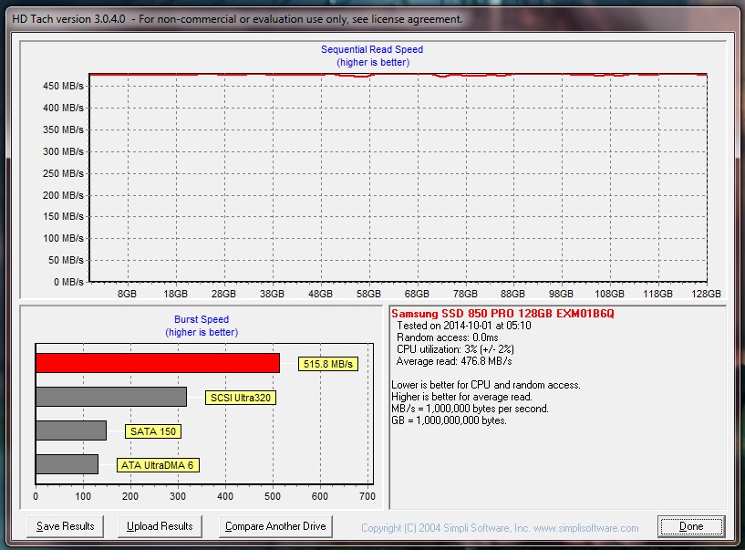Click the GB = 1,000,000,000 bytes note
Screen dimensions: 745x560
point(449,420)
